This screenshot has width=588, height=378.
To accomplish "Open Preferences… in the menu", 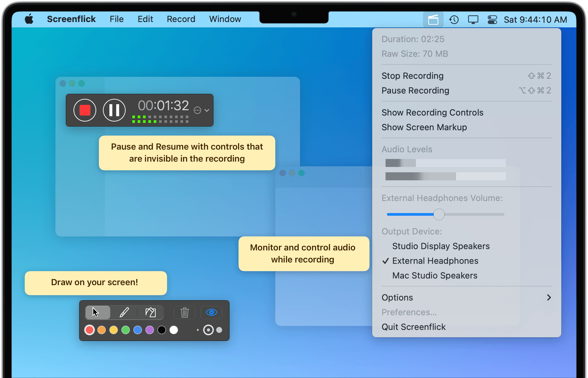I will [x=466, y=312].
